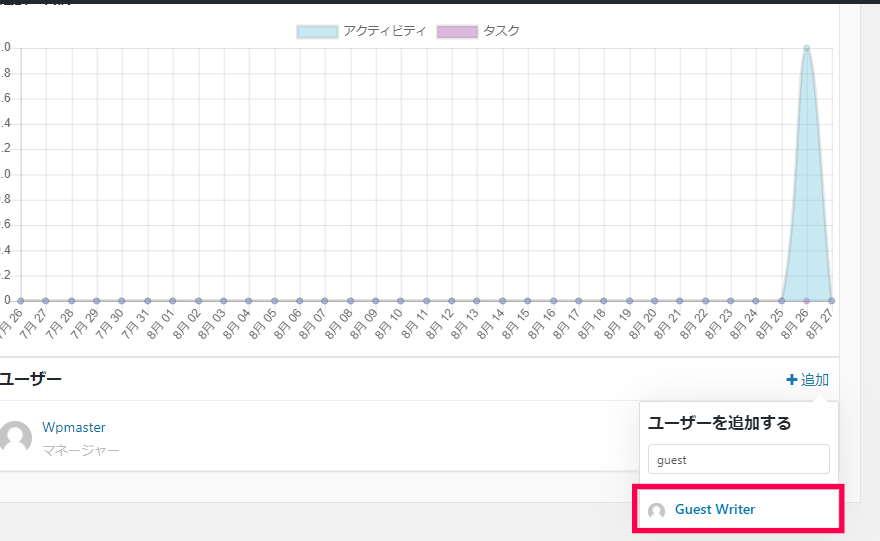This screenshot has height=541, width=880.
Task: Click the Guest Writer avatar icon
Action: (656, 510)
